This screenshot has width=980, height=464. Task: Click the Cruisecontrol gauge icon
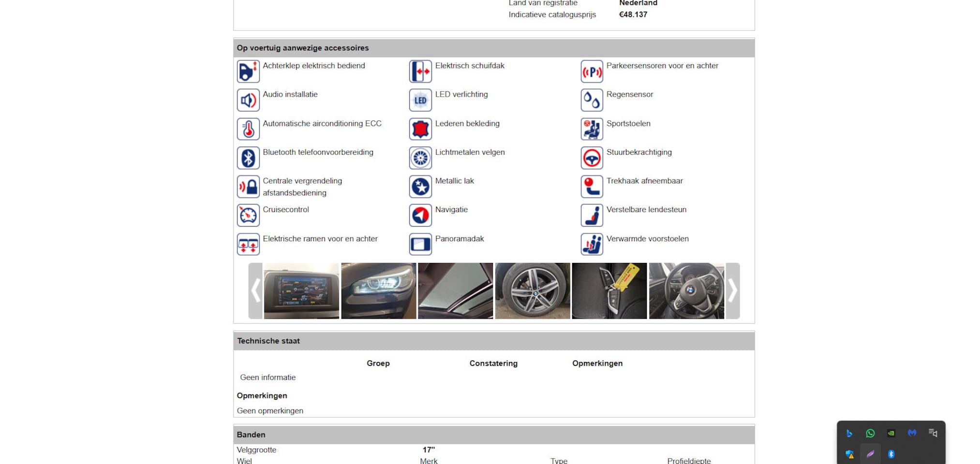248,216
